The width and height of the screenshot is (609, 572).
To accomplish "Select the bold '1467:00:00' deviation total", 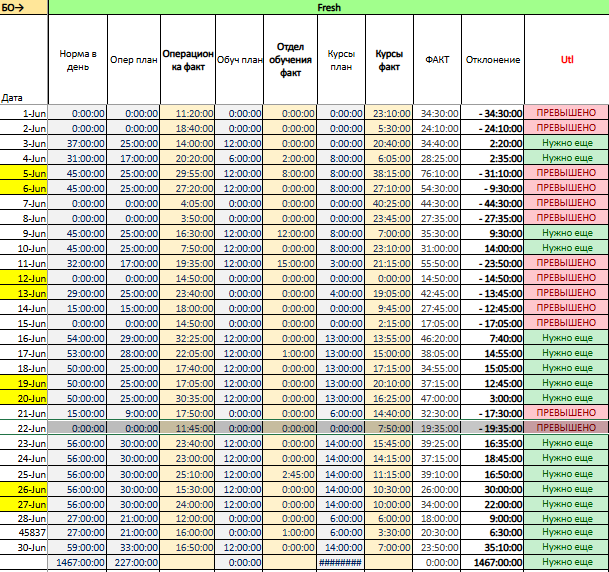I will click(x=493, y=562).
